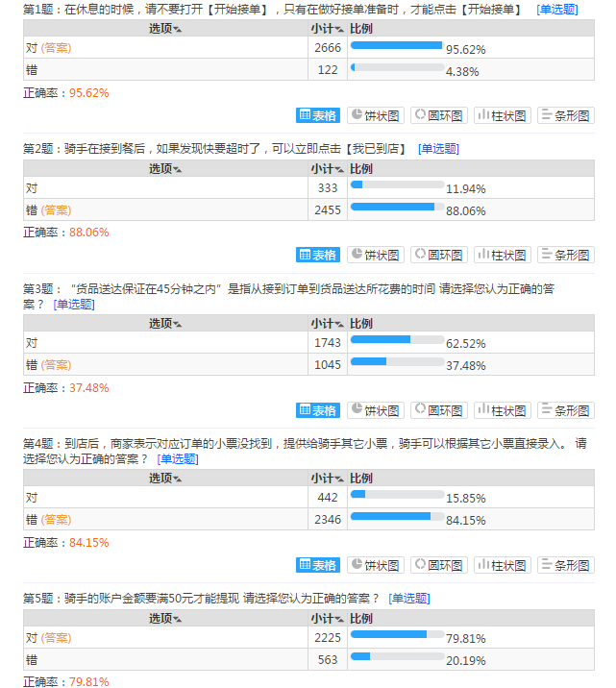Click the 95.62% percentage bar in question 1
This screenshot has width=616, height=688.
click(396, 46)
